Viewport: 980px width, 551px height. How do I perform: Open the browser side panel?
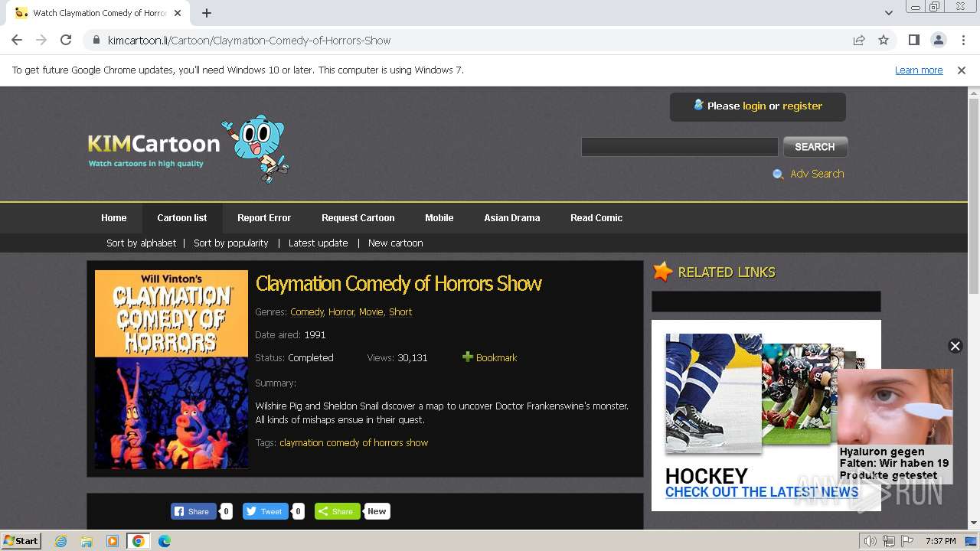click(913, 40)
